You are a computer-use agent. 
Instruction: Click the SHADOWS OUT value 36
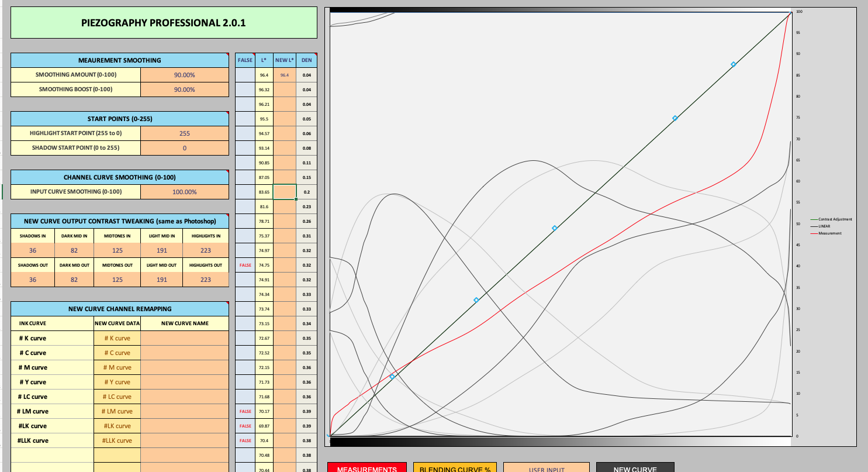33,280
